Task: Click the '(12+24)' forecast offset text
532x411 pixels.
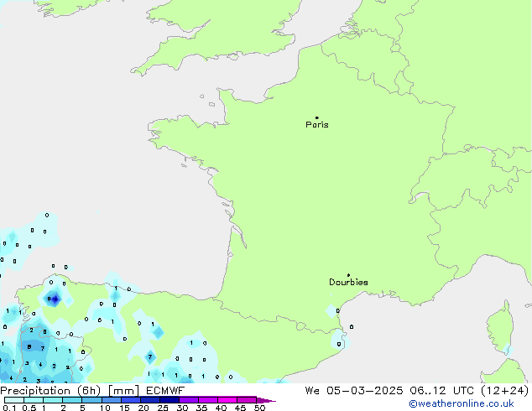Action: (x=505, y=391)
